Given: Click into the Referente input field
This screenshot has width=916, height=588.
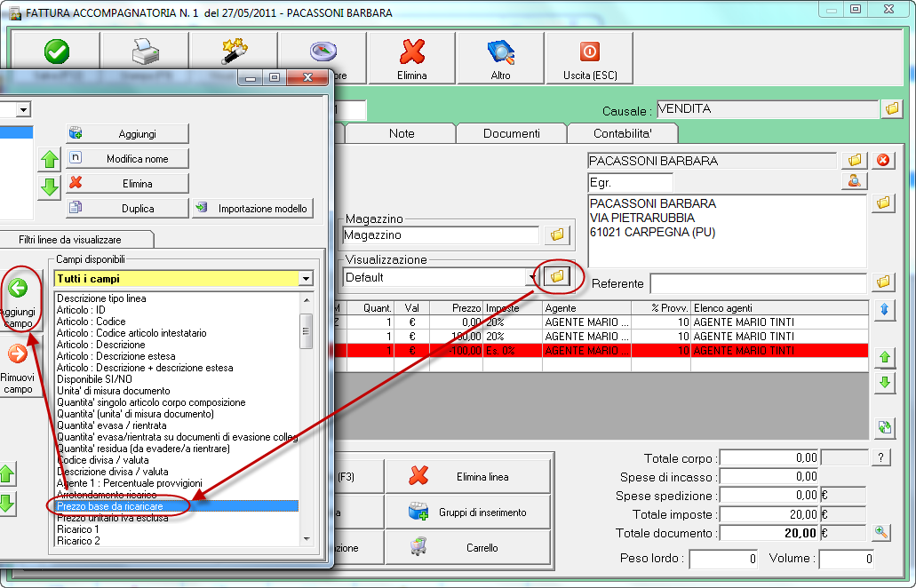Looking at the screenshot, I should point(758,283).
